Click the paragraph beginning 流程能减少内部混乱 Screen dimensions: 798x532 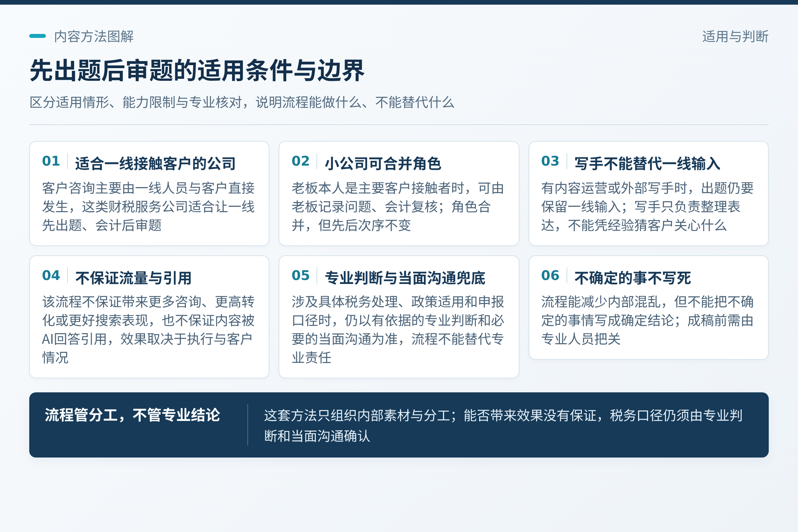[x=647, y=320]
